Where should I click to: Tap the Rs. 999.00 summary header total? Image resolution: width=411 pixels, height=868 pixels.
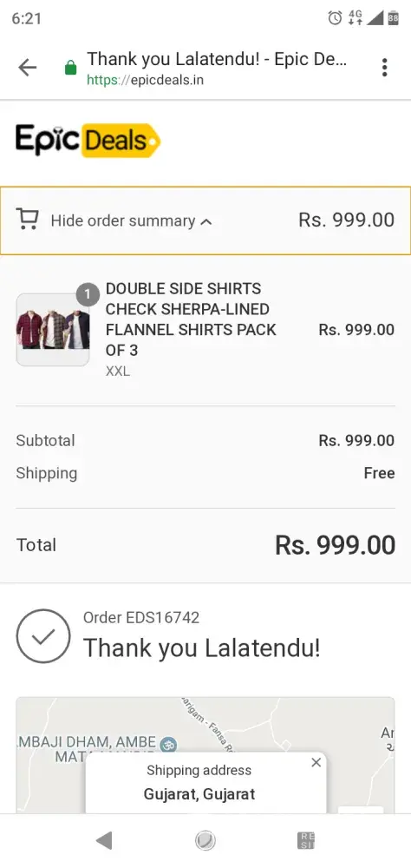tap(346, 220)
